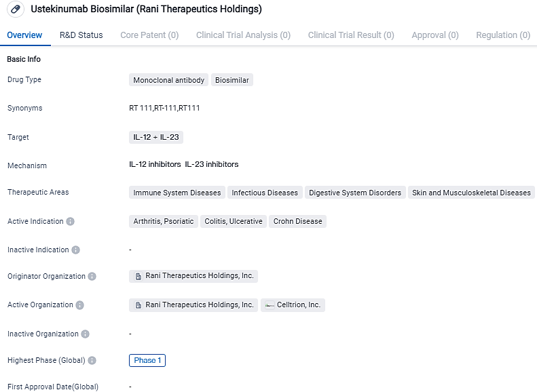The width and height of the screenshot is (537, 392).
Task: Click Crohn Disease indication tag
Action: click(298, 222)
